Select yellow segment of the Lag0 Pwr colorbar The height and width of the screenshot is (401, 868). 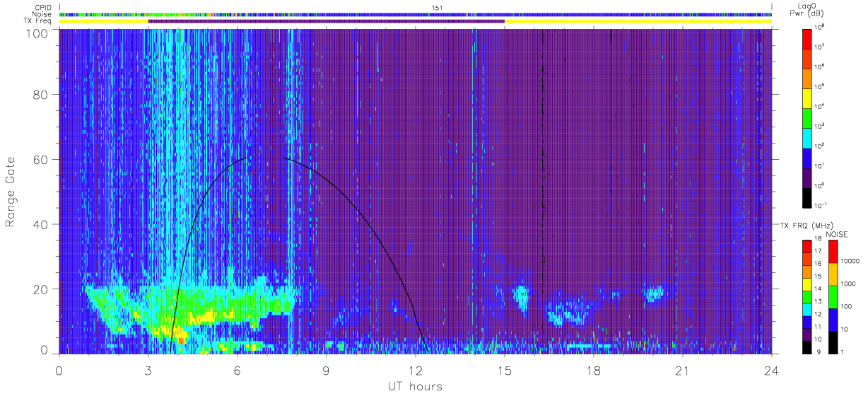pos(808,97)
